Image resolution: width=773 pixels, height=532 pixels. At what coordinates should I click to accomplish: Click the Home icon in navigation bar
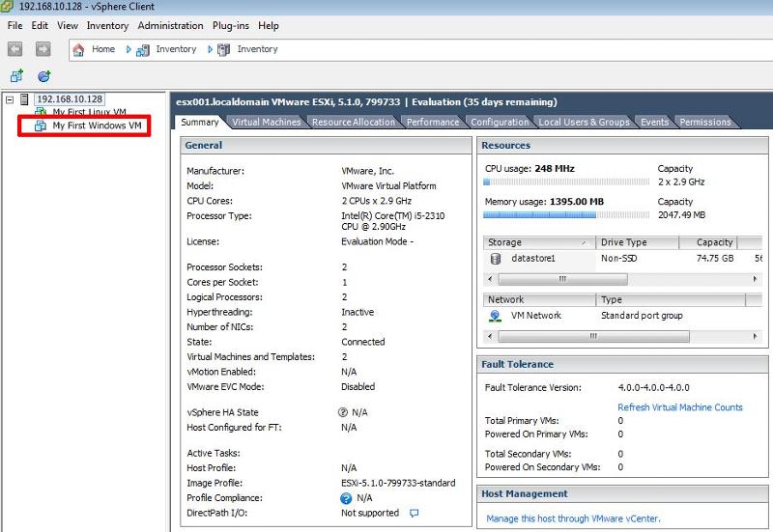[x=78, y=50]
